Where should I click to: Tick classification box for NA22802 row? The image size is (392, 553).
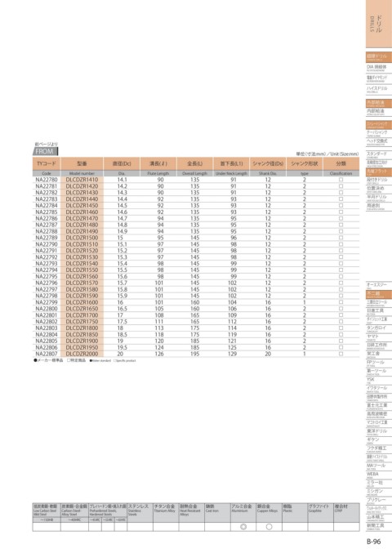pos(341,322)
